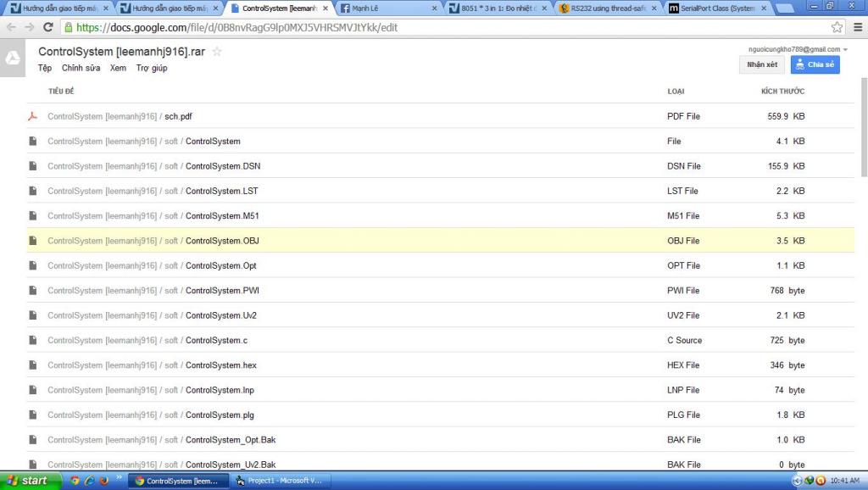Image resolution: width=868 pixels, height=490 pixels.
Task: Expand quick launch overflow chevron
Action: pyautogui.click(x=119, y=476)
